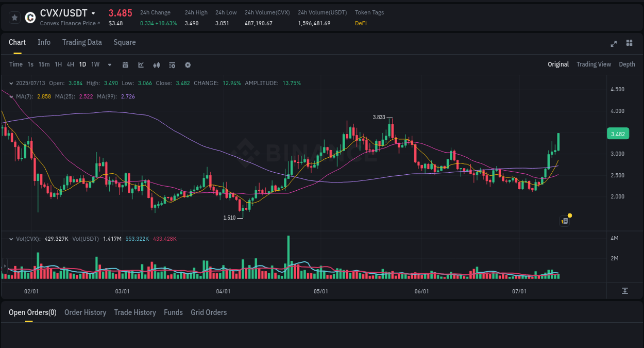Collapse the Vol(CVX) indicator panel
Screen dimensions: 644x348
[11, 239]
